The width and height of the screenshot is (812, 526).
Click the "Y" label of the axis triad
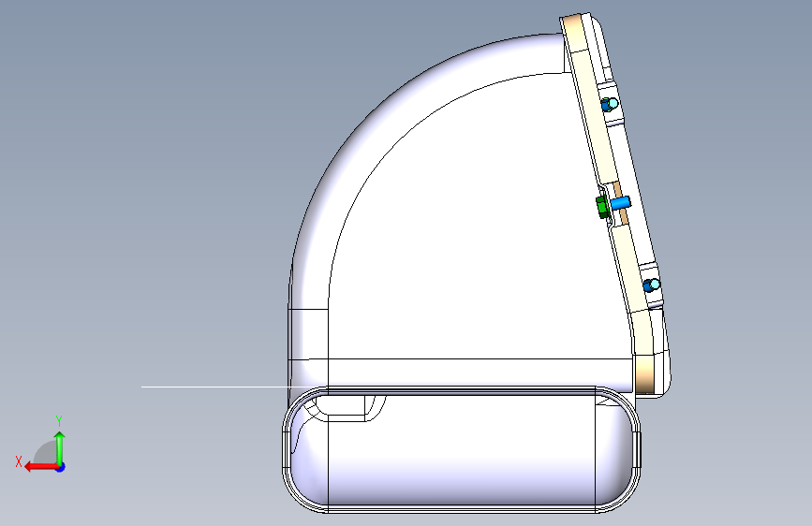click(x=59, y=421)
